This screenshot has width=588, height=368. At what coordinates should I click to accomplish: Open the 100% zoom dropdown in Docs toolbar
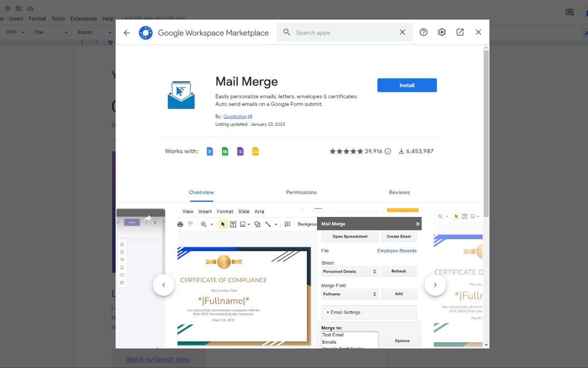(x=15, y=32)
